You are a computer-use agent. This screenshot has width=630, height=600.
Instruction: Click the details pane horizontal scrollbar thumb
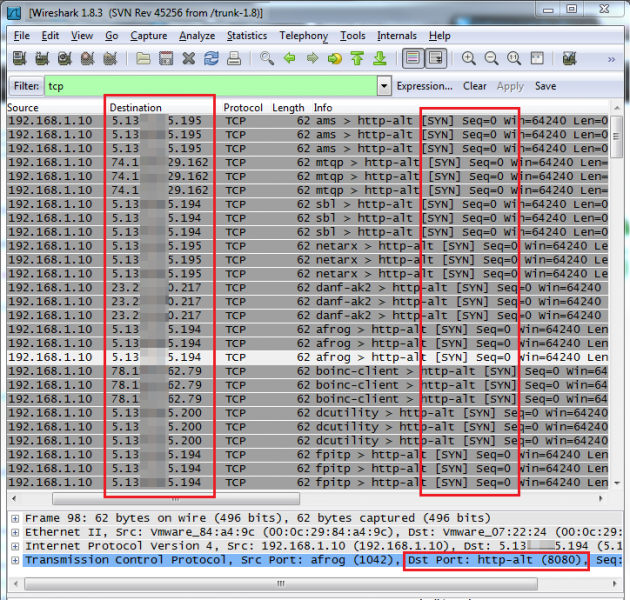(x=281, y=584)
